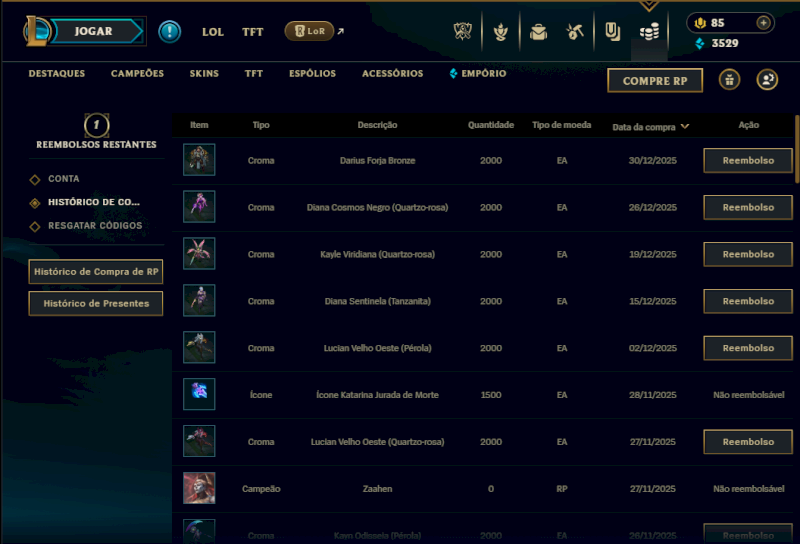Open the SKINS store tab
The width and height of the screenshot is (800, 544).
[204, 73]
